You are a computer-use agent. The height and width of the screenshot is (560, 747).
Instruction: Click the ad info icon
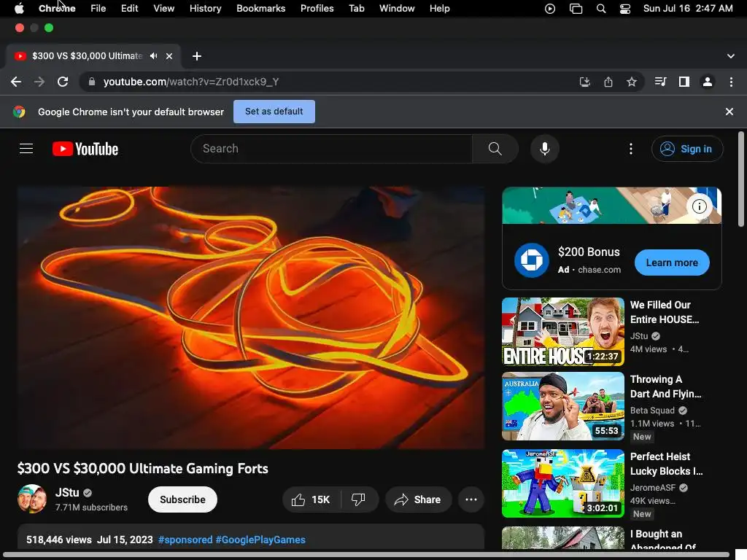(699, 206)
